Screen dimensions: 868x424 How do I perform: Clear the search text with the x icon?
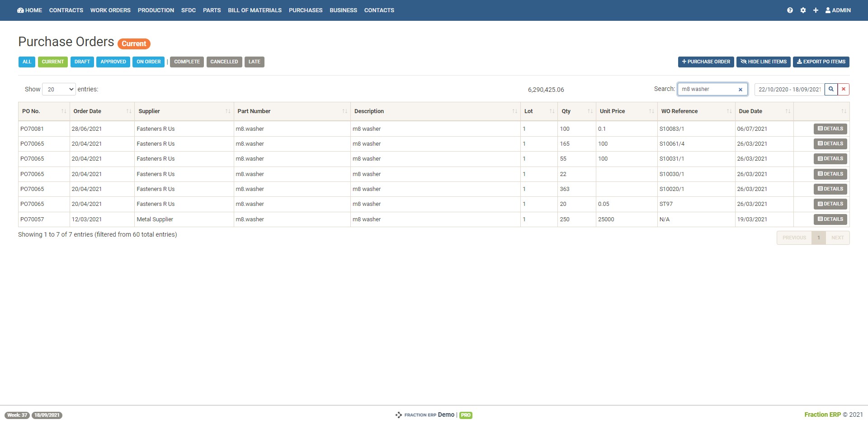(741, 90)
